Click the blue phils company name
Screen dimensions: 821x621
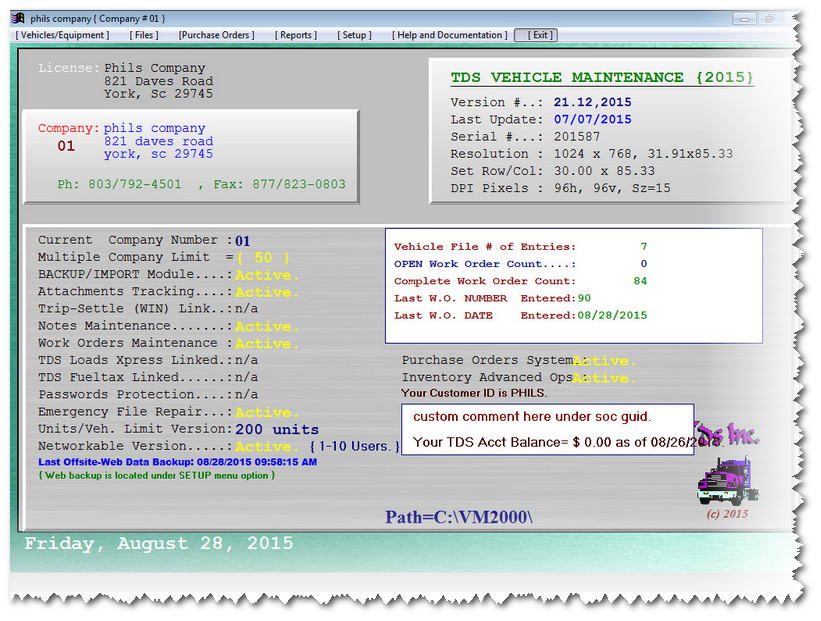click(154, 128)
